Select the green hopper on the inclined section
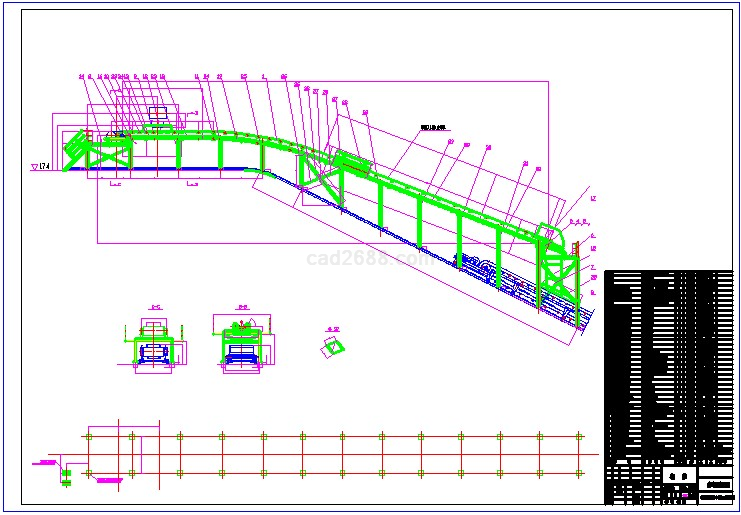The width and height of the screenshot is (741, 515). click(x=353, y=162)
